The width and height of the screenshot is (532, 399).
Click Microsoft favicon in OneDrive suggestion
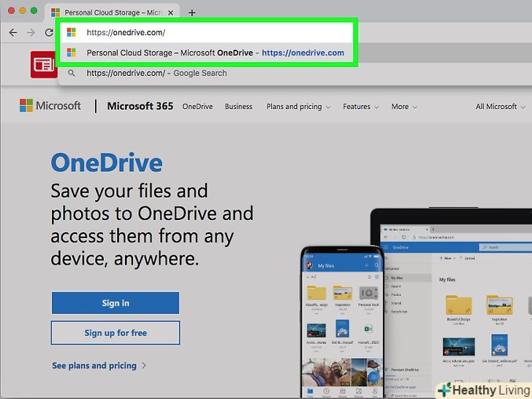point(72,53)
